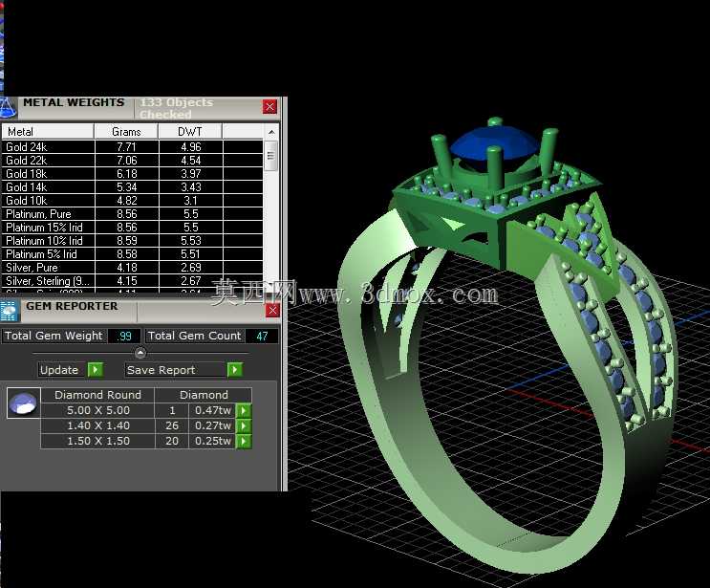This screenshot has height=588, width=710.
Task: Click the Total Gem Count label
Action: 195,336
